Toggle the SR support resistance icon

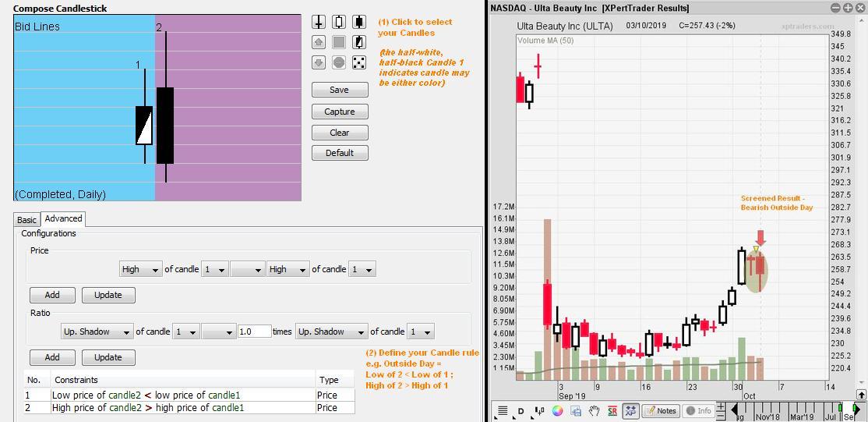[612, 411]
